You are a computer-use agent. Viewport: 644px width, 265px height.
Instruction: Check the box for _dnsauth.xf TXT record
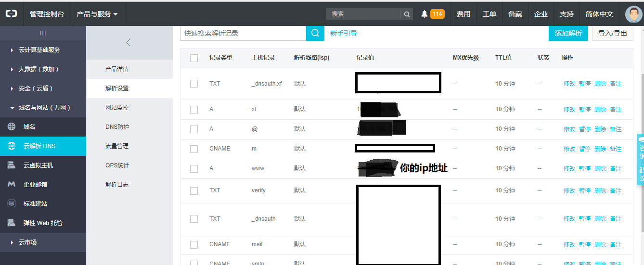coord(194,84)
